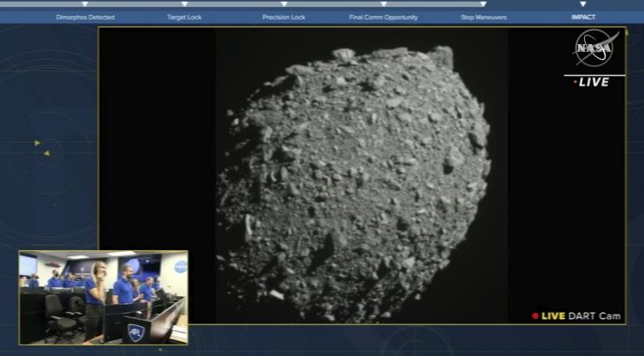
Task: Click the NASA emblem on control room wall
Action: point(180,266)
